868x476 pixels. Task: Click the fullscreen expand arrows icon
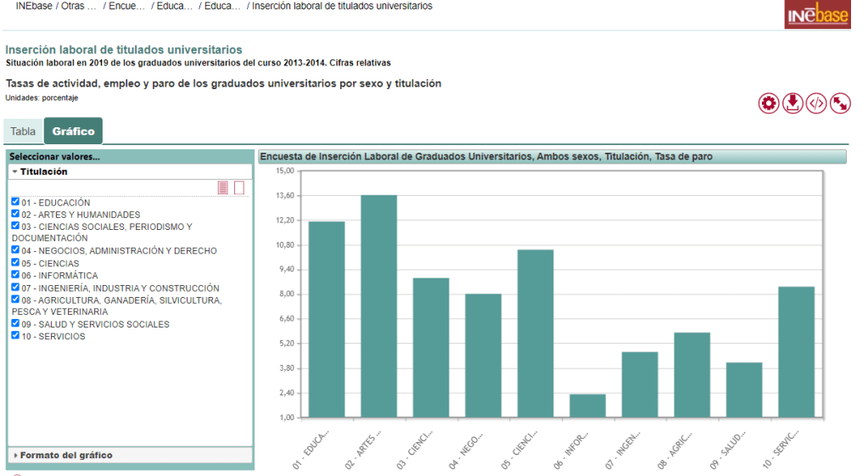click(x=840, y=104)
